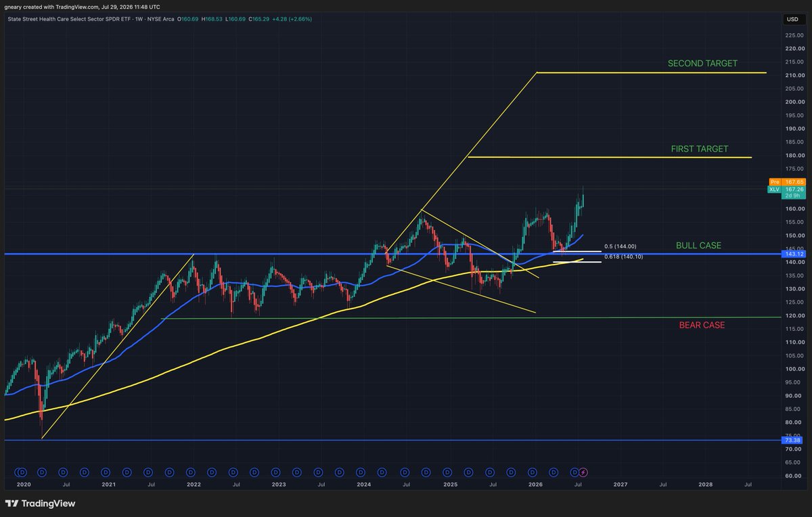
Task: Click the 2024 label on the time axis
Action: point(364,485)
